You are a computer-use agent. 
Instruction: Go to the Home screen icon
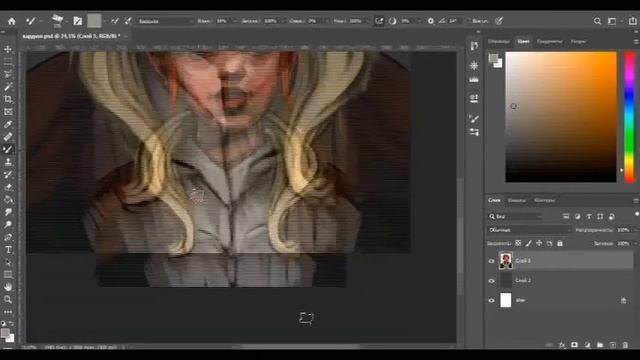pyautogui.click(x=11, y=21)
